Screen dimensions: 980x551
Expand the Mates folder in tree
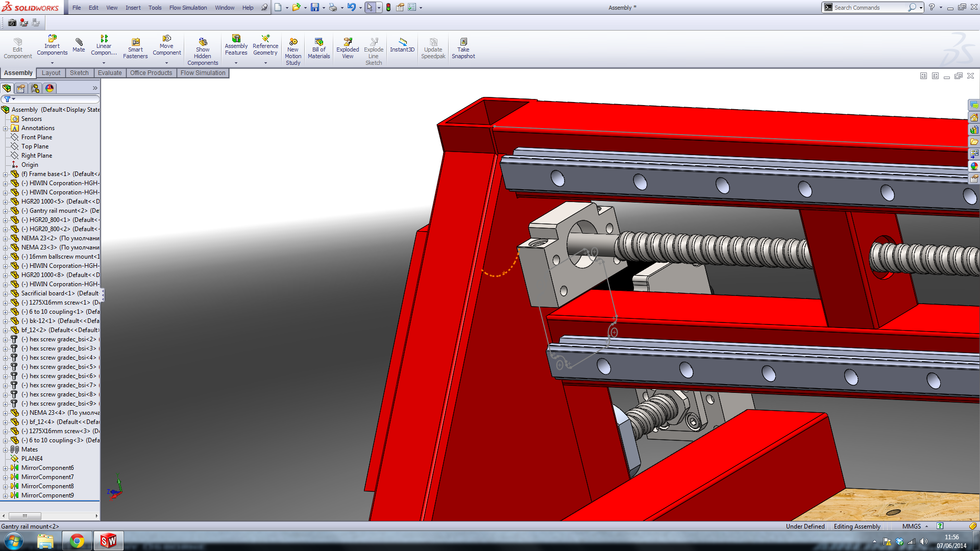(5, 449)
